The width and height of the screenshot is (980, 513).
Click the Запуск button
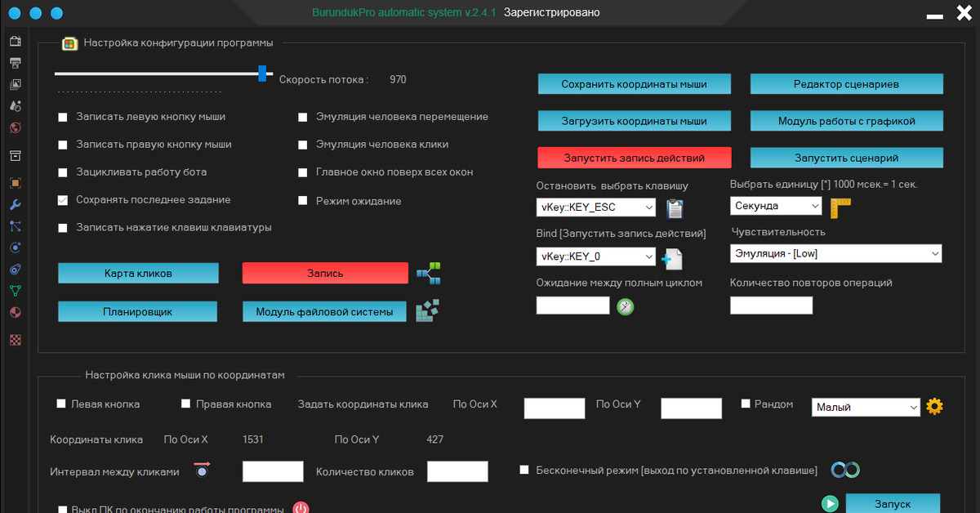[893, 503]
